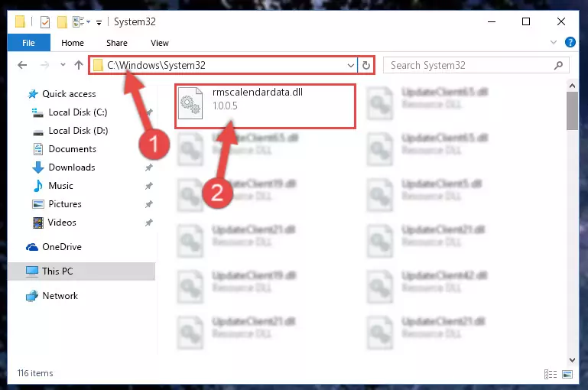588x390 pixels.
Task: Click the search magnifier icon
Action: (x=558, y=65)
